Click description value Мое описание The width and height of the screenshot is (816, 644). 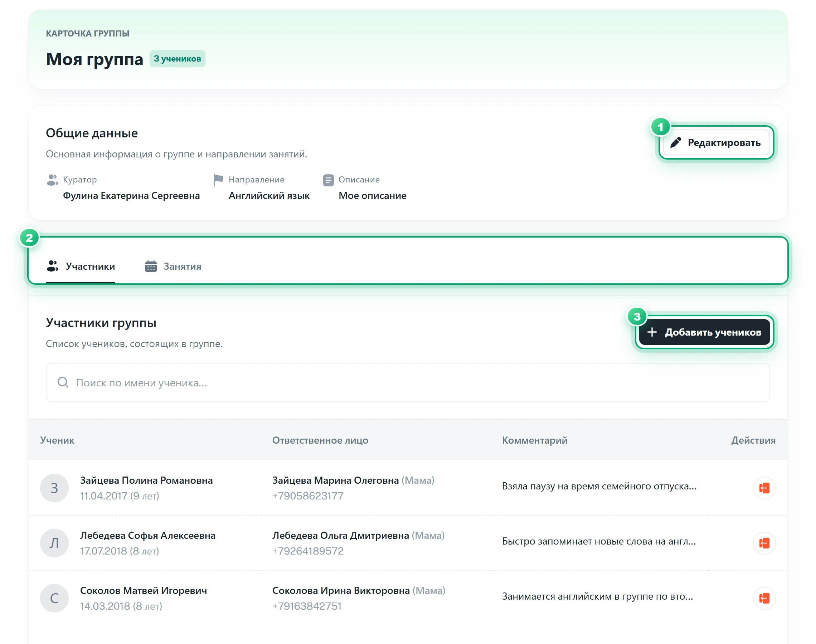coord(372,195)
